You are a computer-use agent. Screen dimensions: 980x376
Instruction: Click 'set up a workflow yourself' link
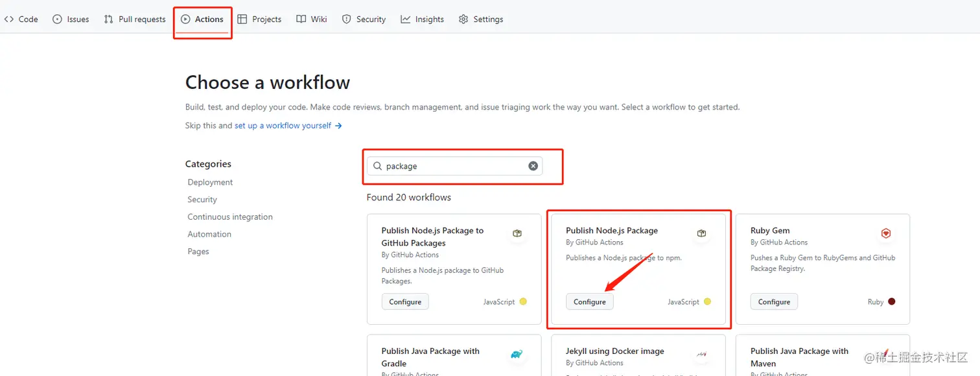(283, 126)
